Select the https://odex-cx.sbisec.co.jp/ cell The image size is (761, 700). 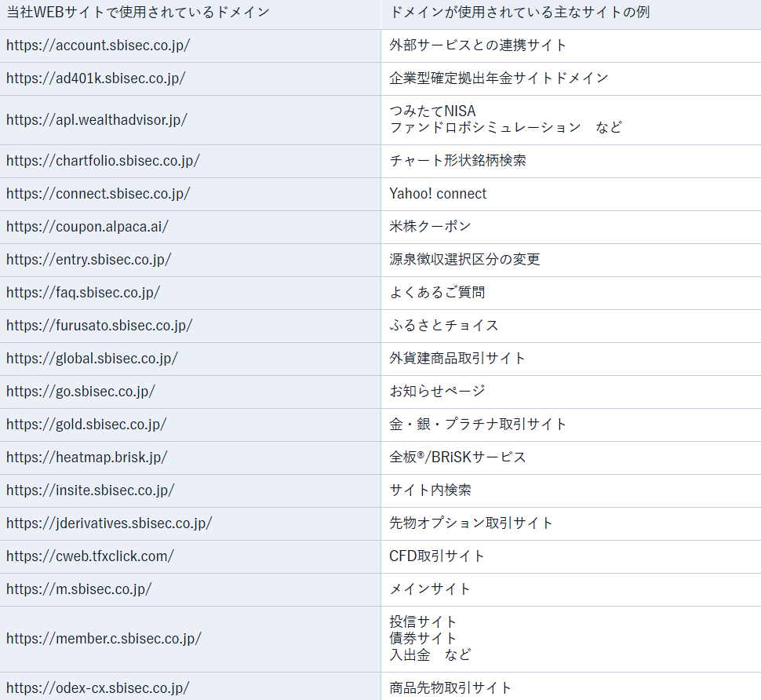(190, 687)
